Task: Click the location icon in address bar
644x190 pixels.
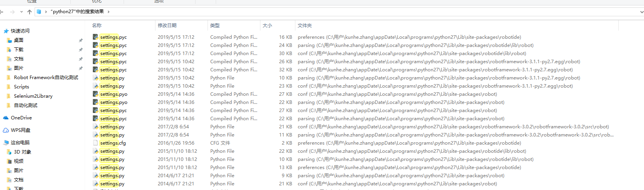Action: tap(39, 12)
